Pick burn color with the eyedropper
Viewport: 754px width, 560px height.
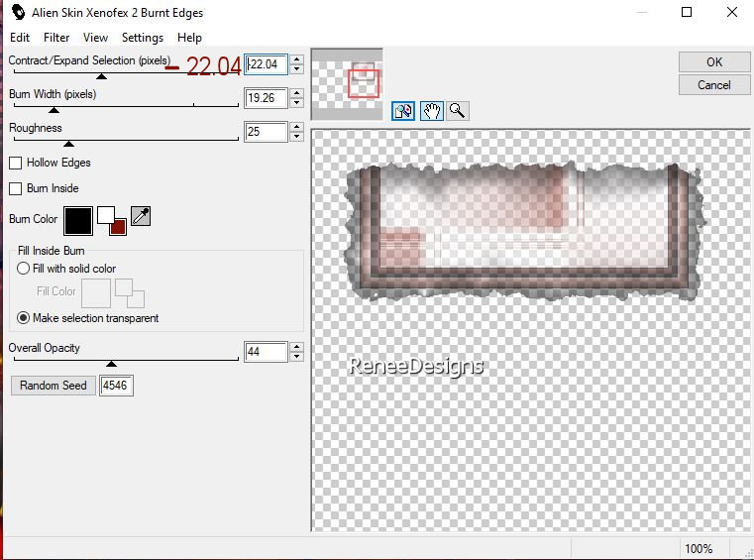pos(141,216)
